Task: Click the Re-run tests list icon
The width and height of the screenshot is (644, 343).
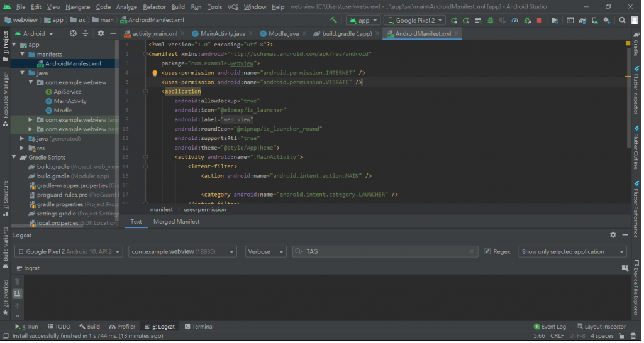Action: click(x=480, y=21)
